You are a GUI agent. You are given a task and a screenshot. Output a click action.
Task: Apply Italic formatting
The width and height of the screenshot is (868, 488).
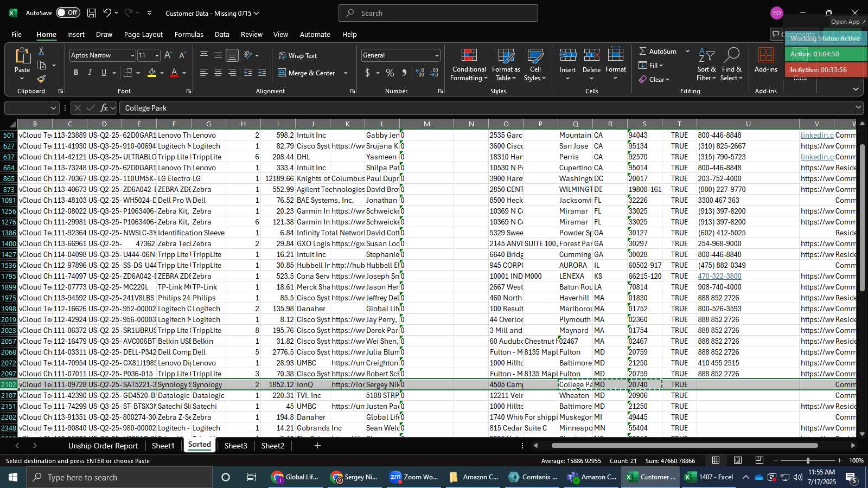click(90, 73)
